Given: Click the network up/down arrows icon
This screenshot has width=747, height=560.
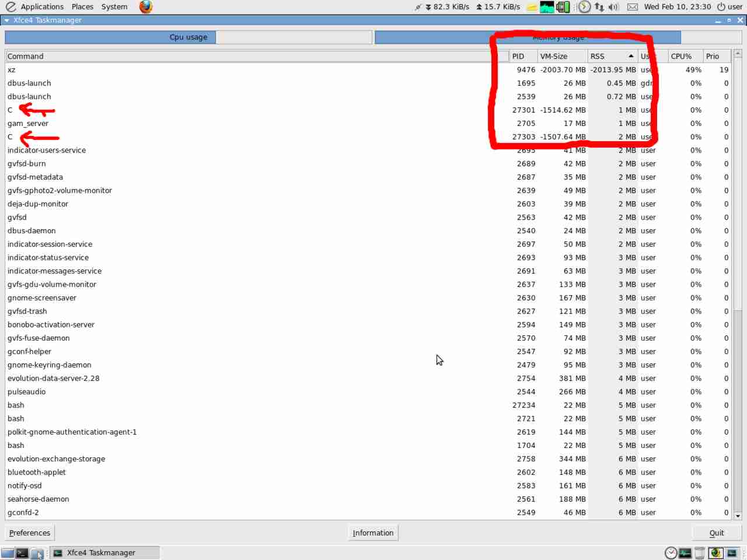Looking at the screenshot, I should coord(599,7).
